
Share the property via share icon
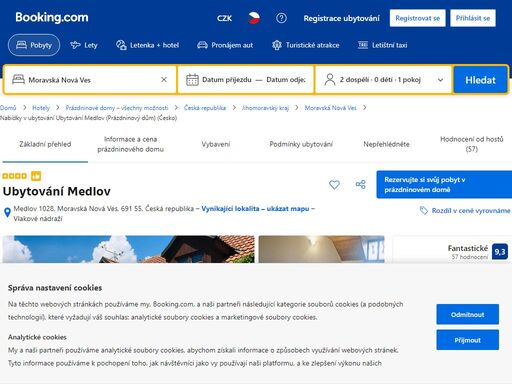click(x=360, y=184)
